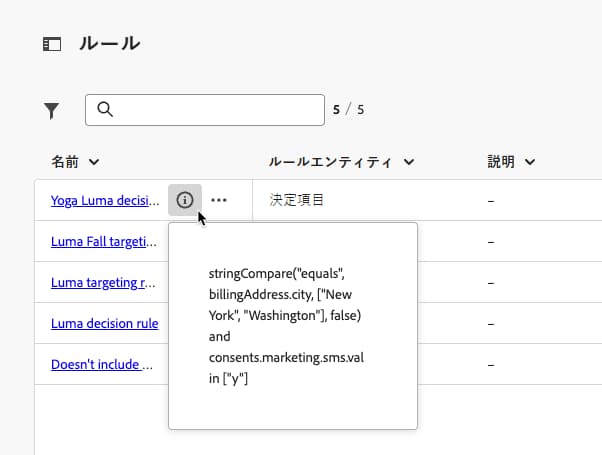Image resolution: width=602 pixels, height=455 pixels.
Task: Open more actions for Yoga Luma rule
Action: pyautogui.click(x=219, y=200)
